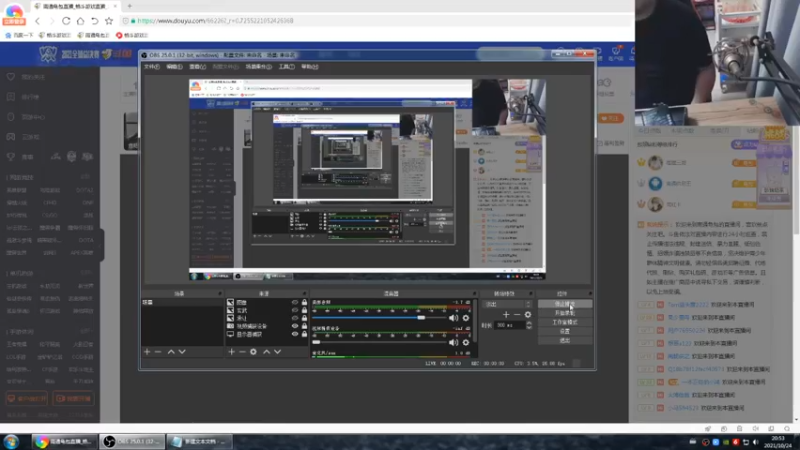Screen dimensions: 800x450
Task: Open the 查看 menu in OBS
Action: [197, 67]
